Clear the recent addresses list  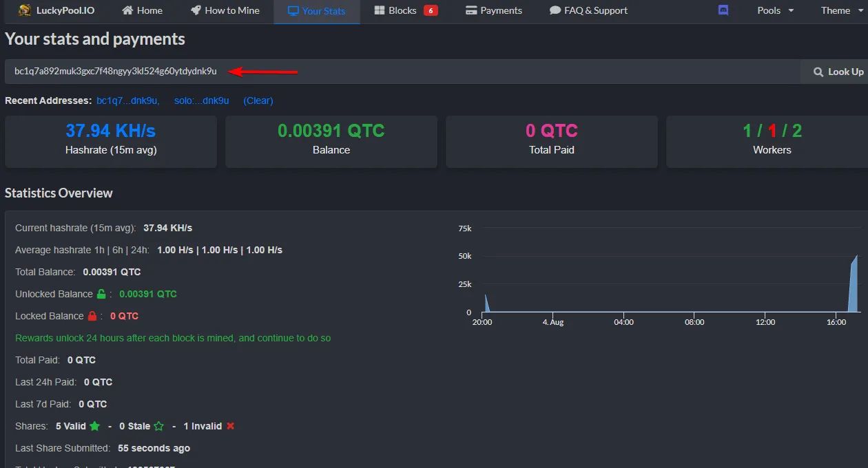click(x=258, y=100)
